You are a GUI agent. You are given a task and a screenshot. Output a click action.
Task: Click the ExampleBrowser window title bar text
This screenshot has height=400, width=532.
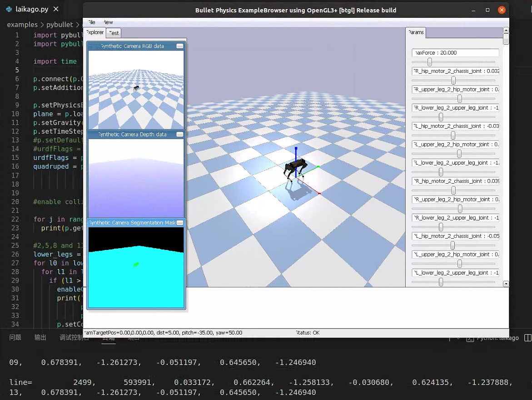pos(295,10)
